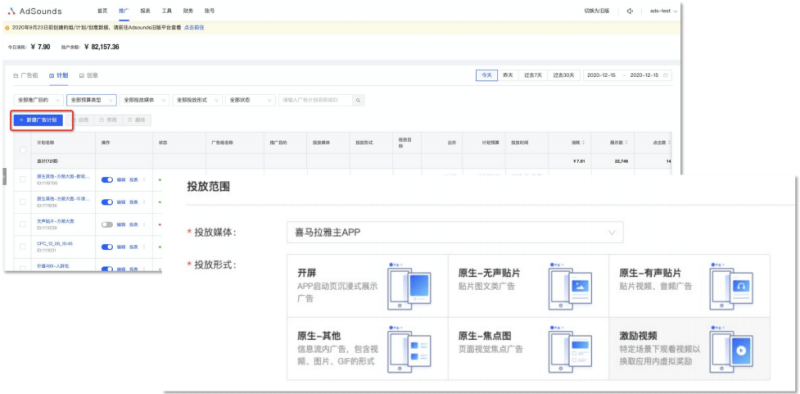
Task: Select the 过去7天 date range
Action: pyautogui.click(x=534, y=76)
